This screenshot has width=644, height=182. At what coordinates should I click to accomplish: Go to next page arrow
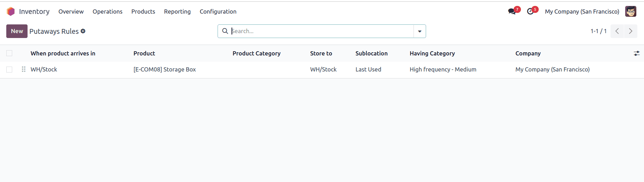pyautogui.click(x=630, y=31)
